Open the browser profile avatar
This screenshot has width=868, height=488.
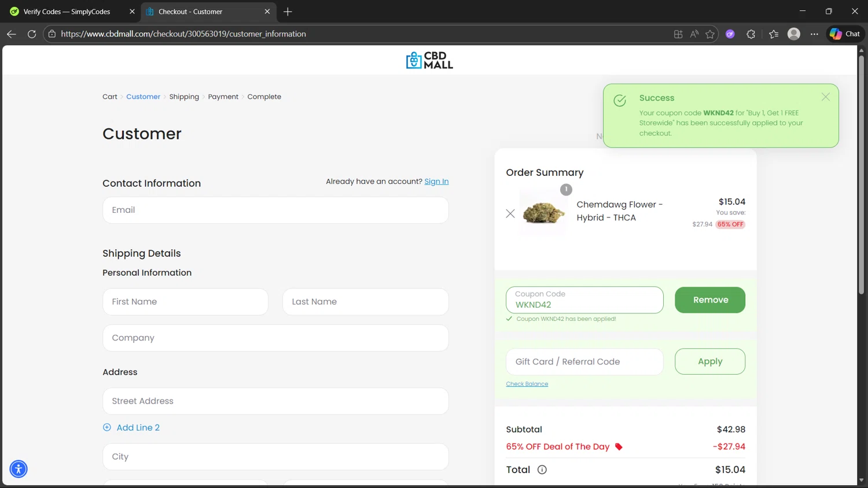(794, 34)
